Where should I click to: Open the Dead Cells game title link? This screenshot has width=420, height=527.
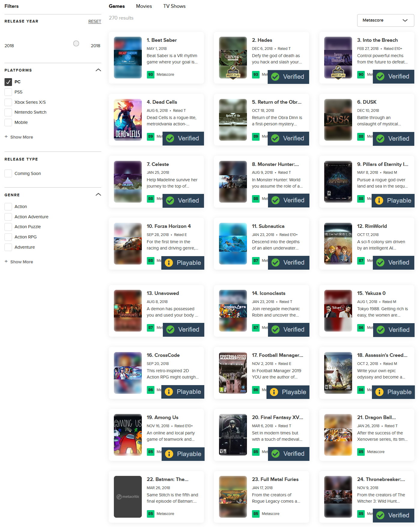coord(162,102)
